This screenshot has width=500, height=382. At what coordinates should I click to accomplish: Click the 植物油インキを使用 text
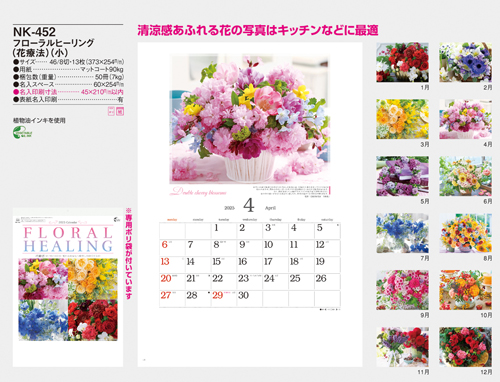tap(39, 120)
